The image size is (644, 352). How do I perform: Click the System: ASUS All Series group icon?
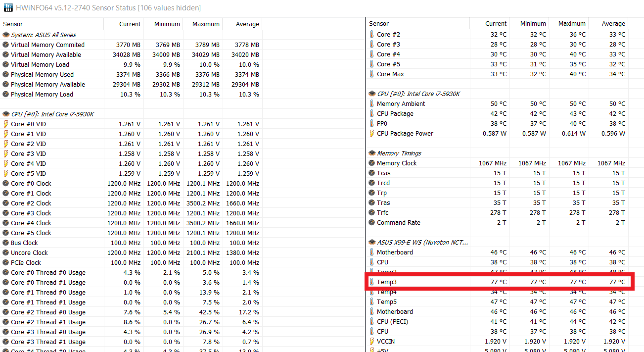6,35
